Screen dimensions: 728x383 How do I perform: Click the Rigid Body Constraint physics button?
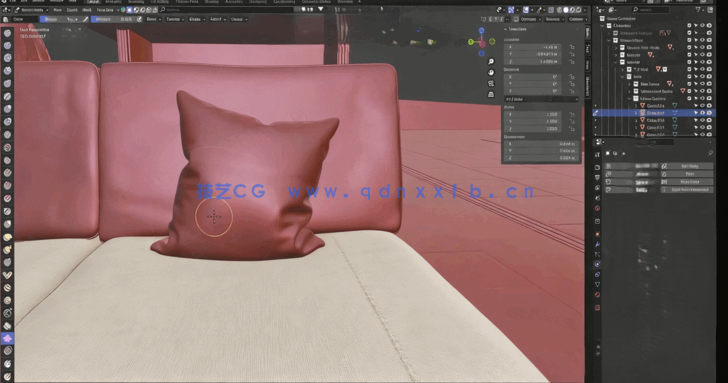click(x=687, y=190)
